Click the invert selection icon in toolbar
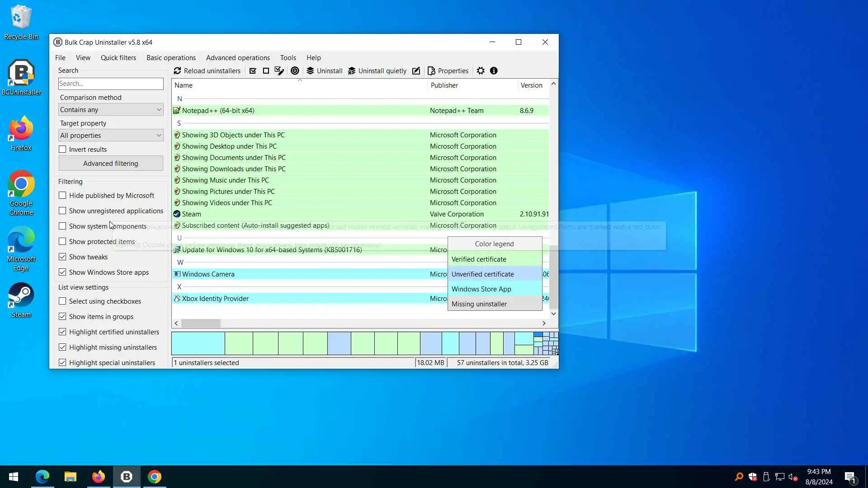This screenshot has height=488, width=868. point(279,71)
